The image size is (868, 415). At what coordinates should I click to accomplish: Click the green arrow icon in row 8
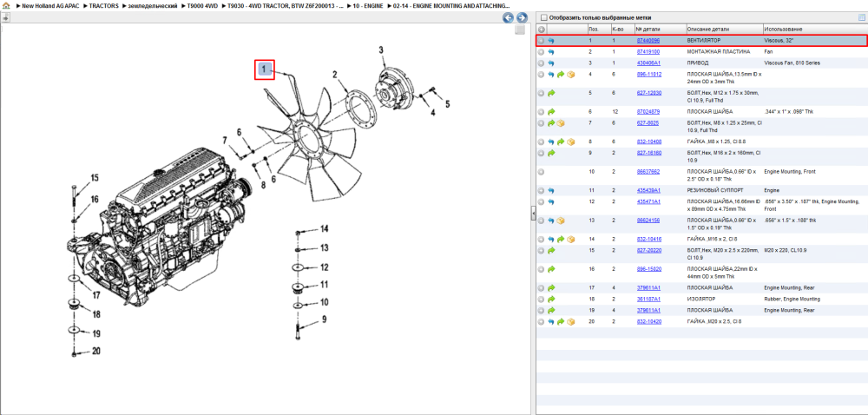[560, 142]
